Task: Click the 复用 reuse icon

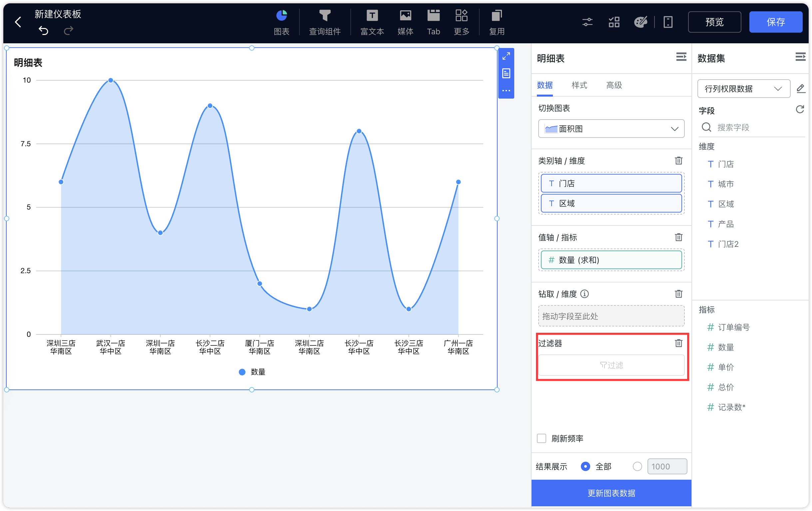Action: pos(497,22)
